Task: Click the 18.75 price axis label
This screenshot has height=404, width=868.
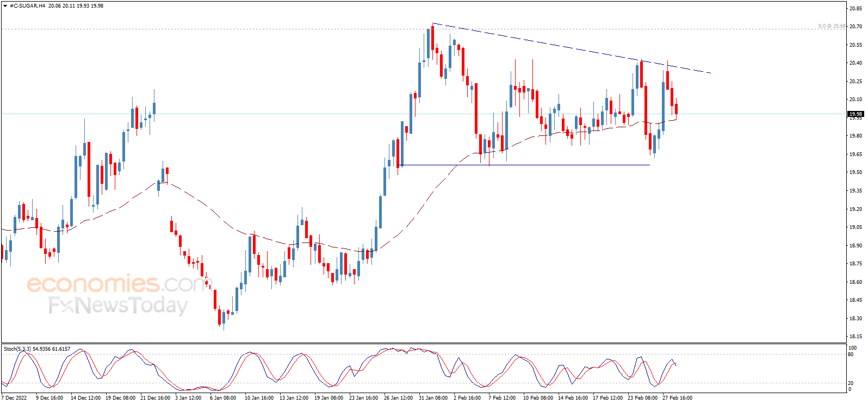Action: pyautogui.click(x=855, y=264)
